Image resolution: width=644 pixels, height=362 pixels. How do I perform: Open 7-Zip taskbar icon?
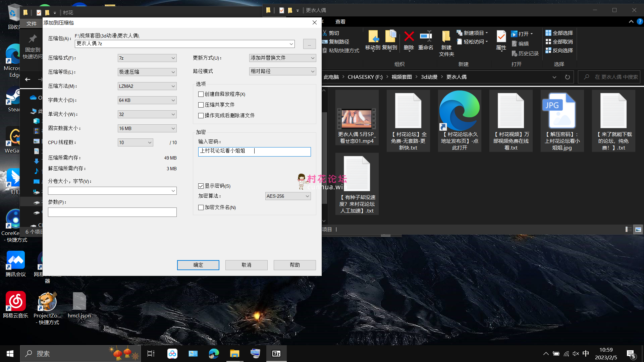pyautogui.click(x=276, y=354)
